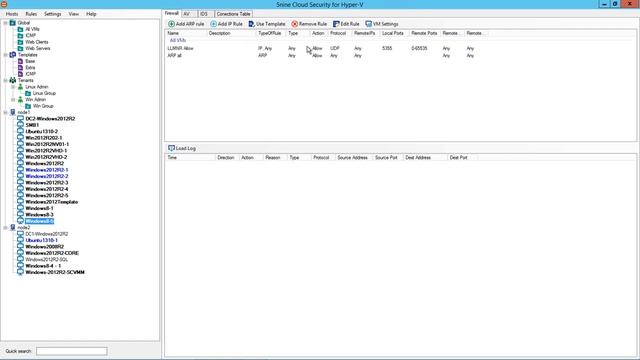Select Ubuntu1310-2 in the tree
The image size is (640, 360).
pos(42,131)
